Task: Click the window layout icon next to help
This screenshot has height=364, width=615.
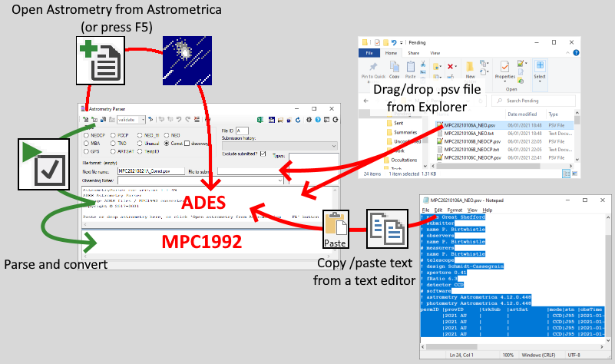Action: tap(327, 120)
